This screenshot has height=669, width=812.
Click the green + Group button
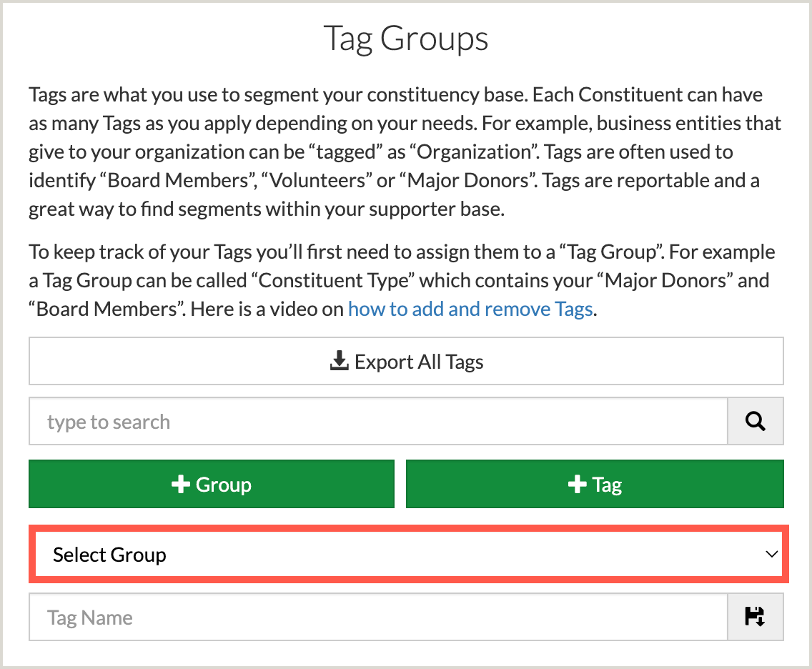212,484
